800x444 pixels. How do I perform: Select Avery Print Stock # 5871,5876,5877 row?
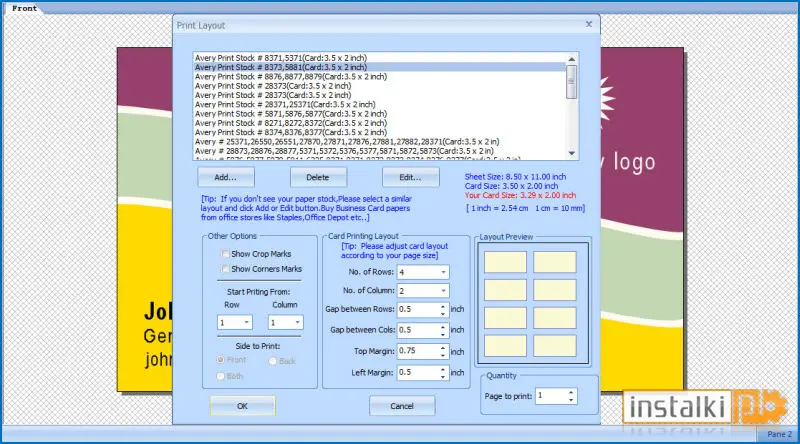[x=380, y=114]
